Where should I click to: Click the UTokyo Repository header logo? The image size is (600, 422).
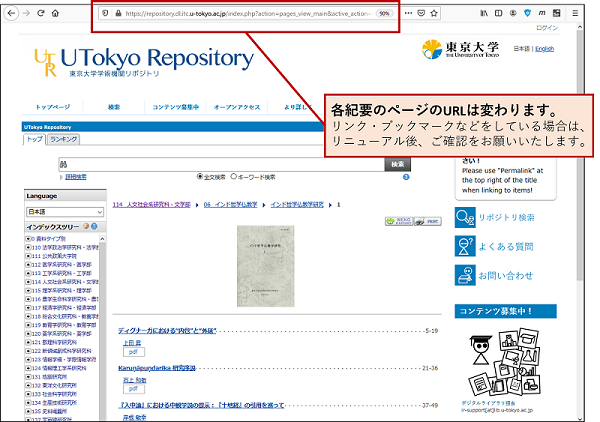click(144, 61)
